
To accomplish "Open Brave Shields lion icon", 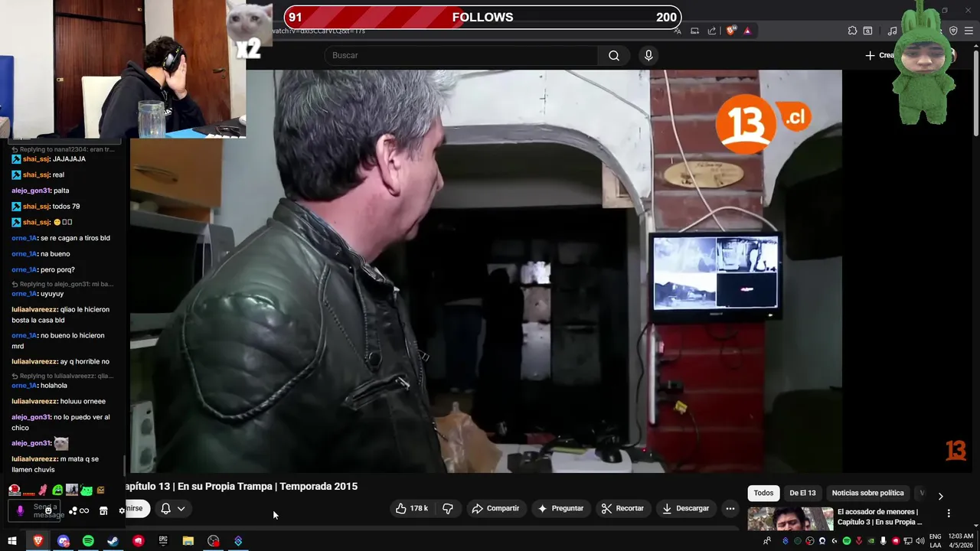I will click(x=731, y=31).
